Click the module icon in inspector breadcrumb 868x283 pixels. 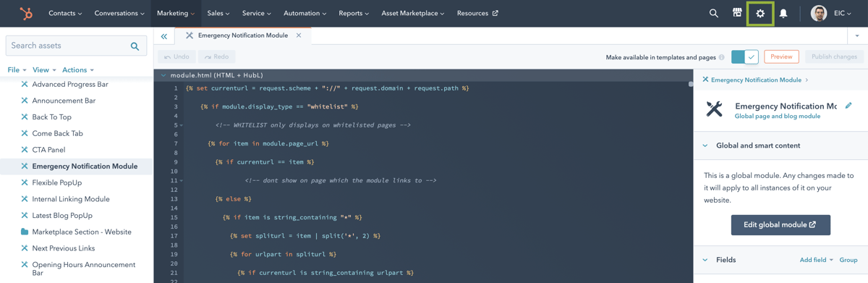click(705, 80)
